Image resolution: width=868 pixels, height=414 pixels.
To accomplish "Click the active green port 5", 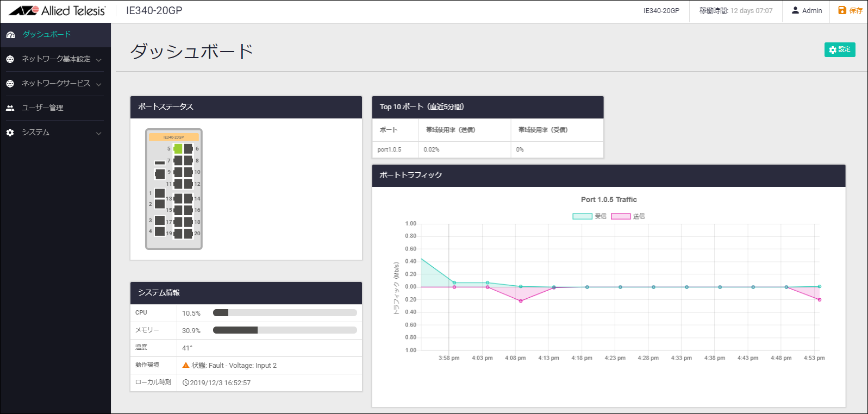I will pyautogui.click(x=178, y=149).
